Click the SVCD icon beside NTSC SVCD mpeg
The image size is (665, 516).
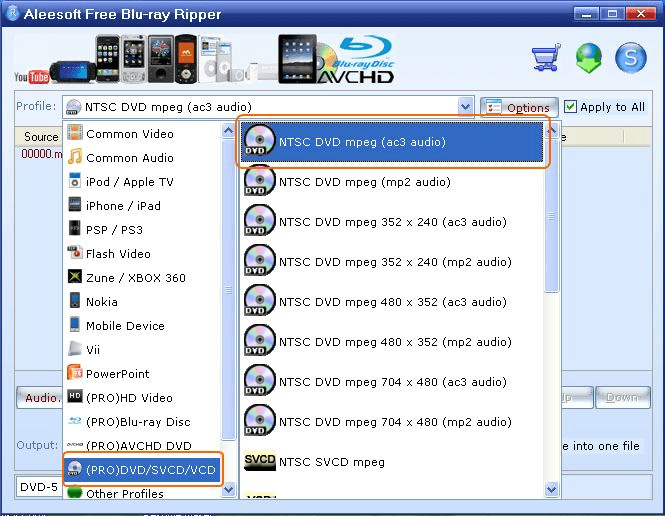(260, 460)
